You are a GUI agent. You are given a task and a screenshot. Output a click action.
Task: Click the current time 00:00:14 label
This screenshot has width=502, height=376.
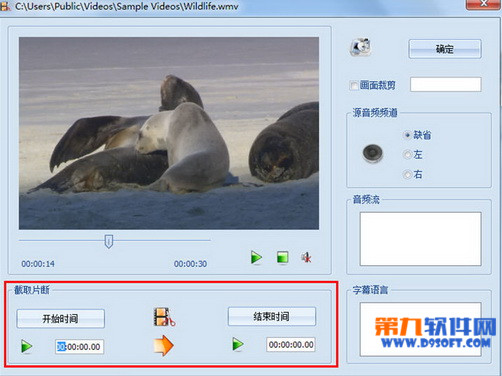point(38,264)
